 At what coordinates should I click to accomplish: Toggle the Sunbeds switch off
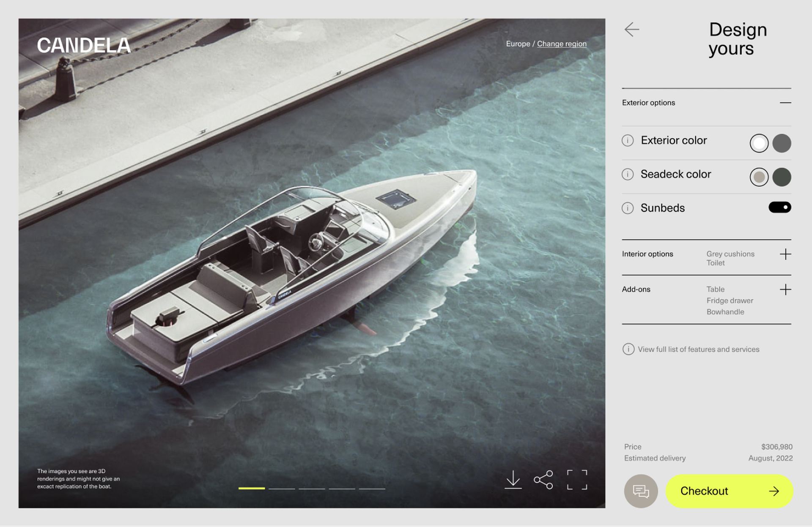(x=779, y=208)
